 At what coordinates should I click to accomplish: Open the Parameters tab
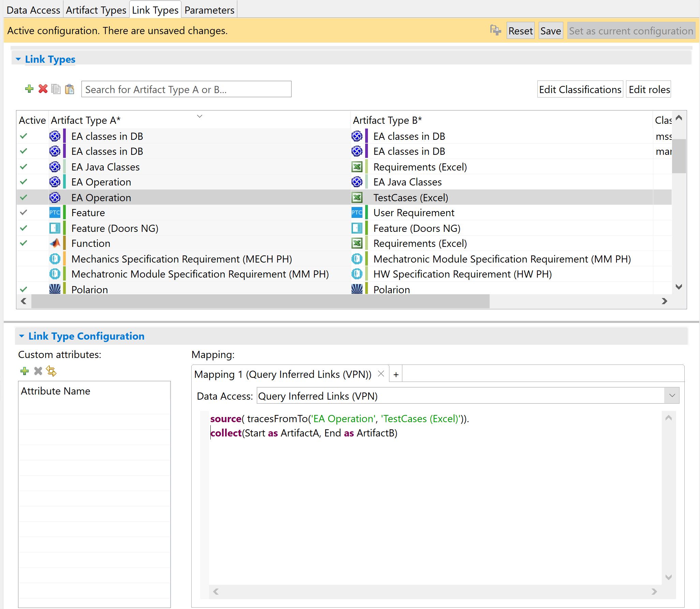coord(209,10)
